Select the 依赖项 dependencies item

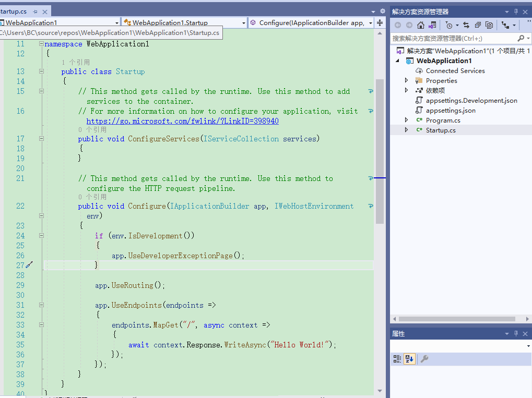click(435, 91)
